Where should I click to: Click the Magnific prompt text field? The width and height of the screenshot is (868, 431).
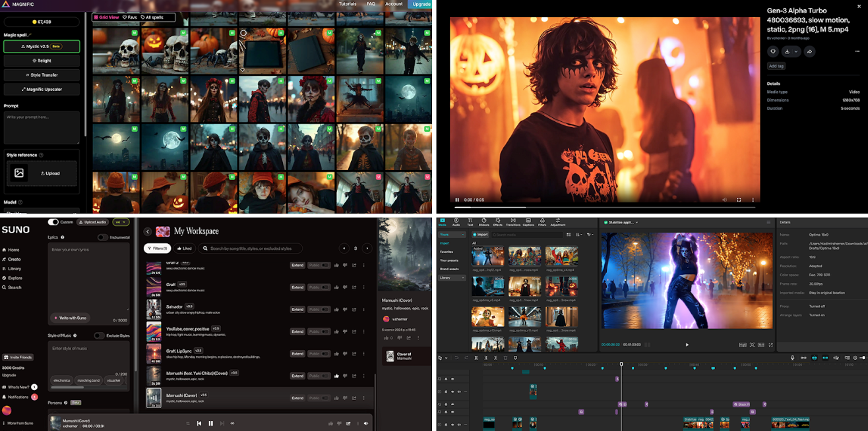click(41, 127)
